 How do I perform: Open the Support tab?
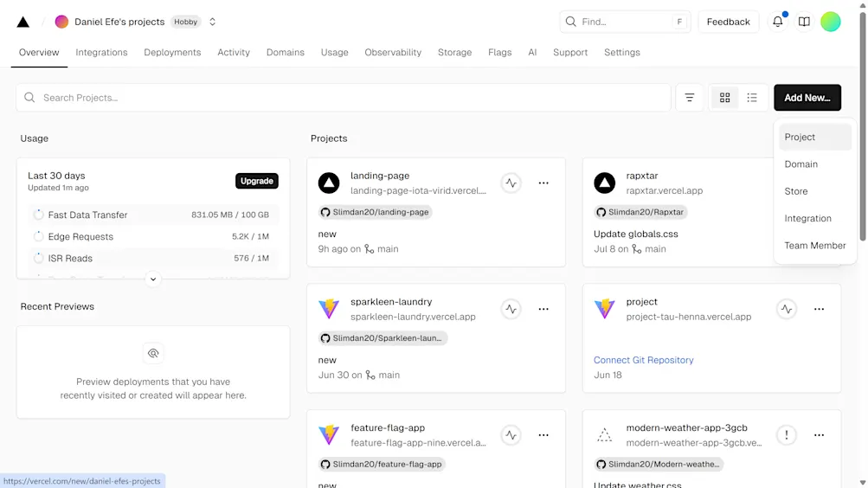point(570,52)
